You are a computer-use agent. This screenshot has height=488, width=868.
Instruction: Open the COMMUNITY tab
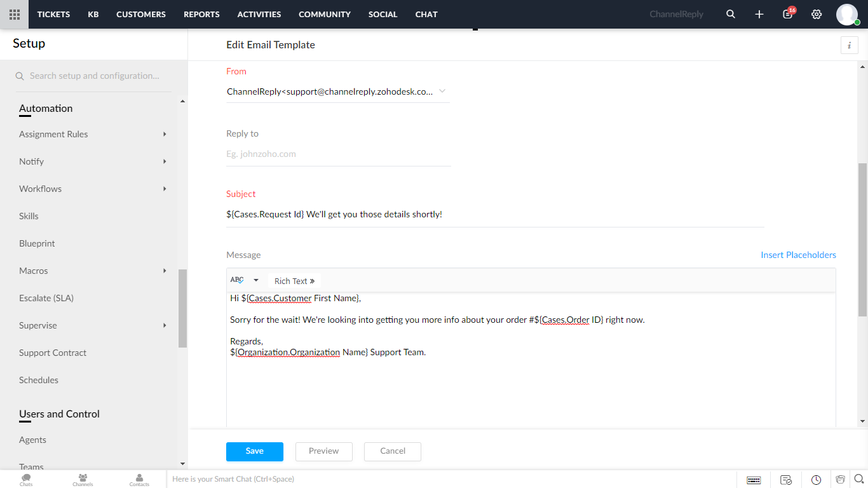(325, 14)
